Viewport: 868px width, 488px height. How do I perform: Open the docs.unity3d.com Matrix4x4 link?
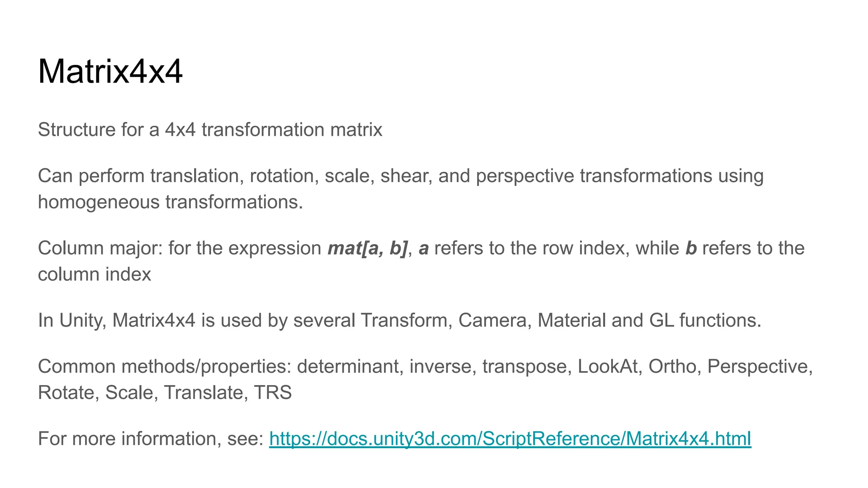(510, 438)
